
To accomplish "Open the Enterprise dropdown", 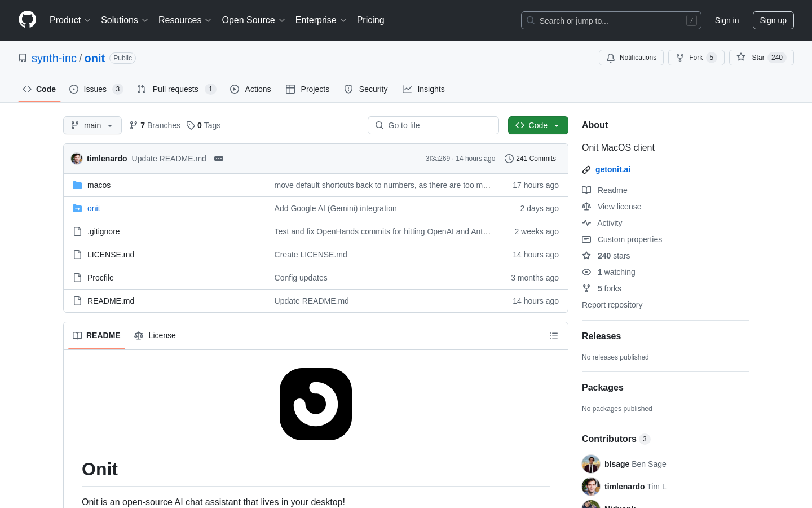I will point(321,20).
